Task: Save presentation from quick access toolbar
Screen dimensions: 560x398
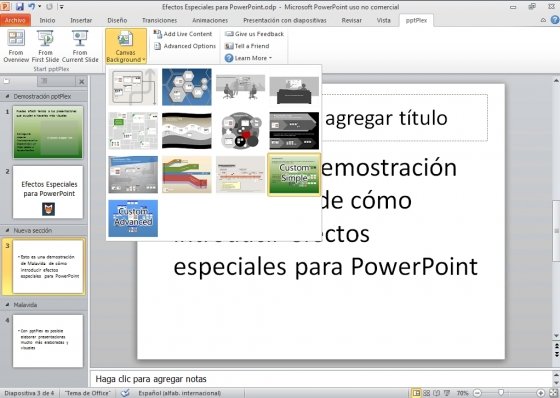Action: point(19,6)
